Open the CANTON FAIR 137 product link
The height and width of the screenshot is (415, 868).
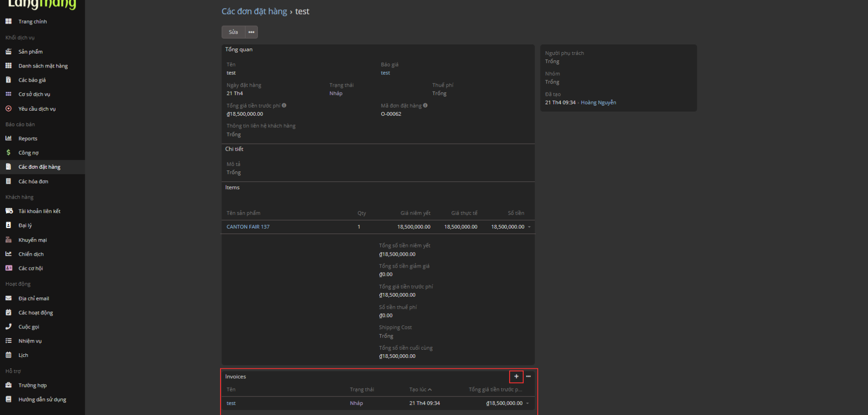pos(248,227)
